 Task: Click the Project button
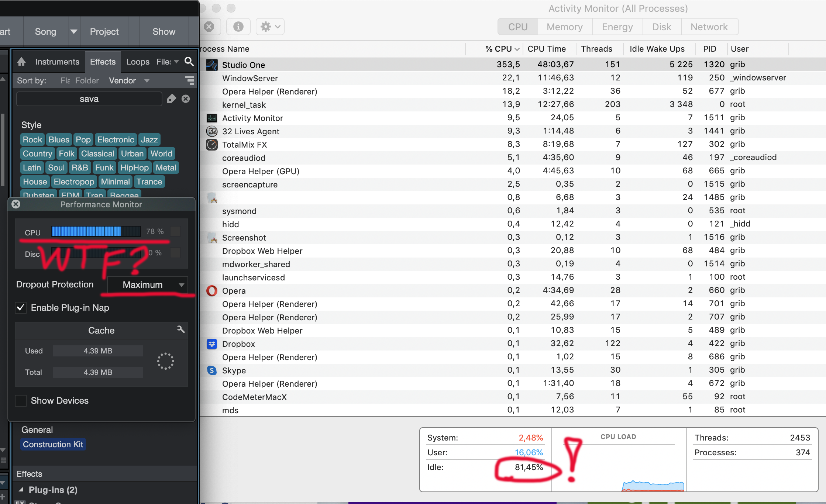(x=104, y=32)
